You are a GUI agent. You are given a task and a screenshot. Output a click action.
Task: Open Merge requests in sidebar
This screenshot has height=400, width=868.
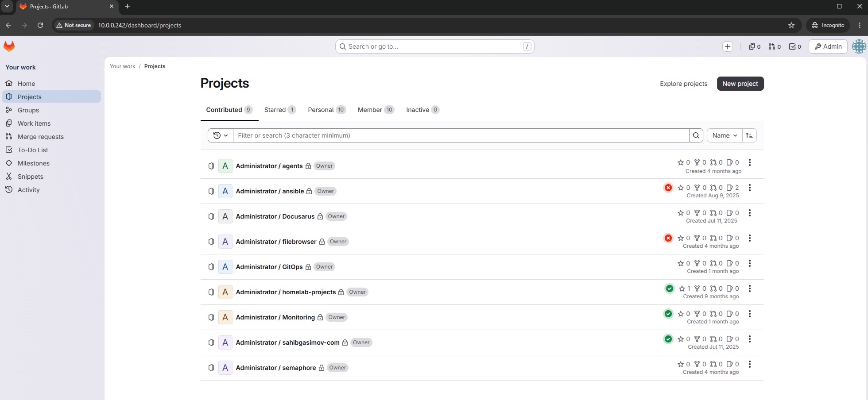point(51,137)
